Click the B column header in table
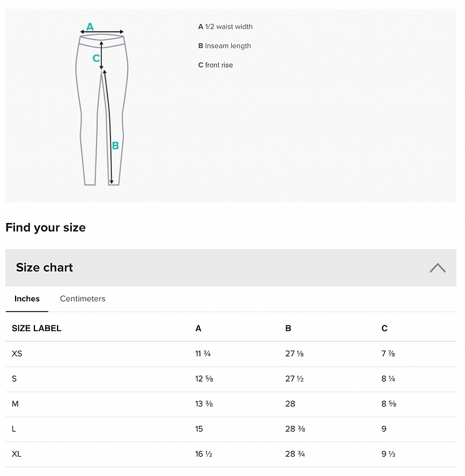Screen dimensions: 465x476 click(288, 328)
